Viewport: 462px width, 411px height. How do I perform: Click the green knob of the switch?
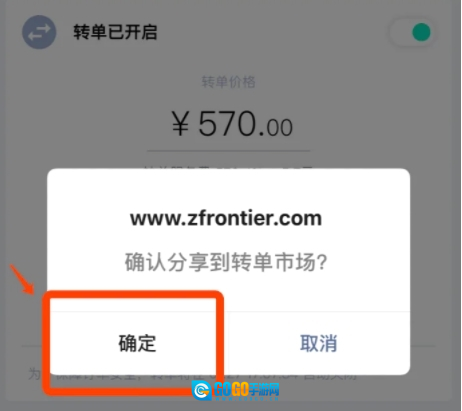pyautogui.click(x=421, y=32)
